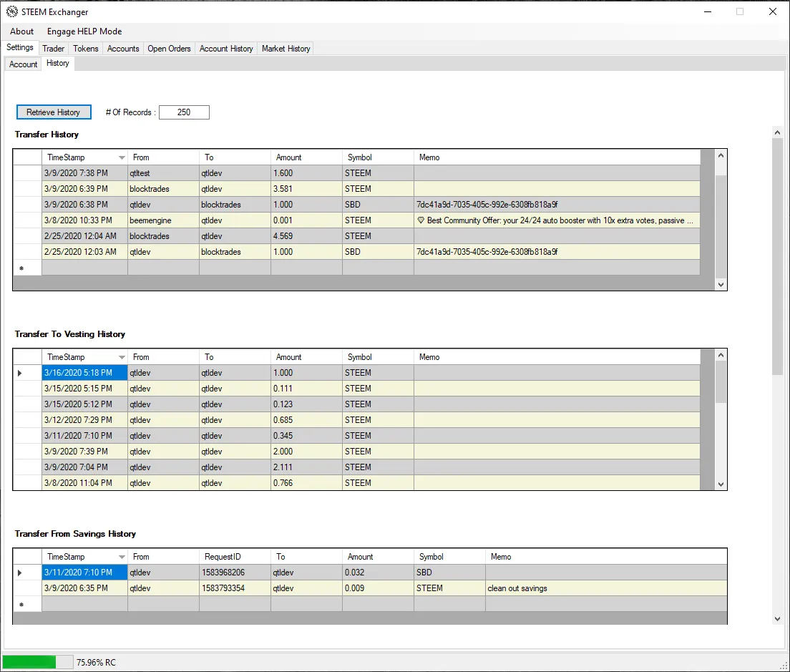This screenshot has height=672, width=790.
Task: Select 4.569 amount cell
Action: point(306,235)
